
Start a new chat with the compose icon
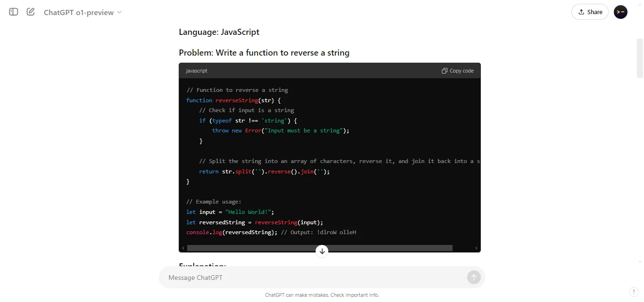(30, 12)
